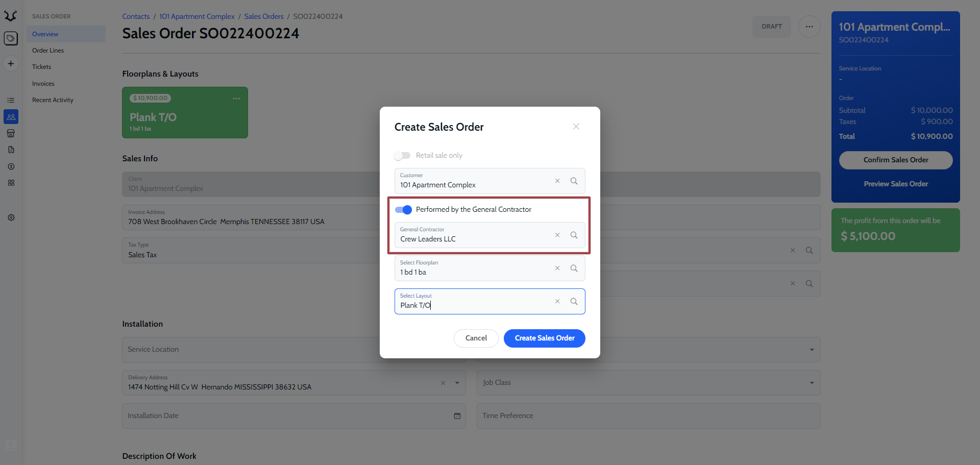Open the Delivery Address dropdown arrow
Viewport: 980px width, 465px height.
tap(457, 383)
